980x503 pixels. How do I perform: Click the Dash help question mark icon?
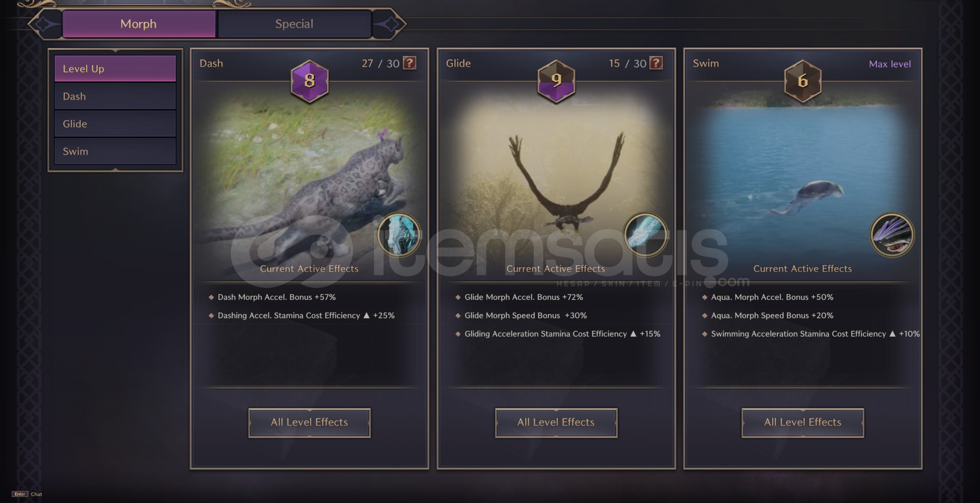coord(409,63)
